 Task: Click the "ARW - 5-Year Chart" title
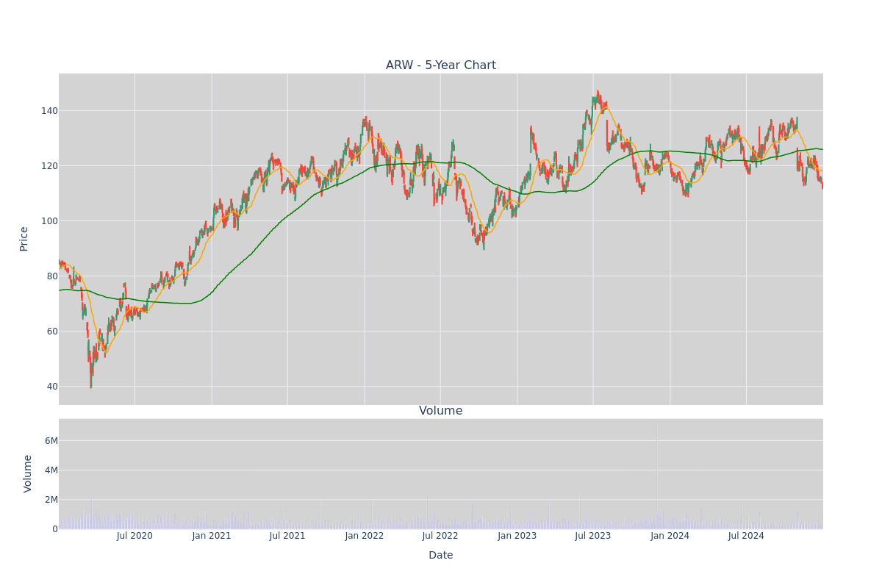click(x=441, y=65)
